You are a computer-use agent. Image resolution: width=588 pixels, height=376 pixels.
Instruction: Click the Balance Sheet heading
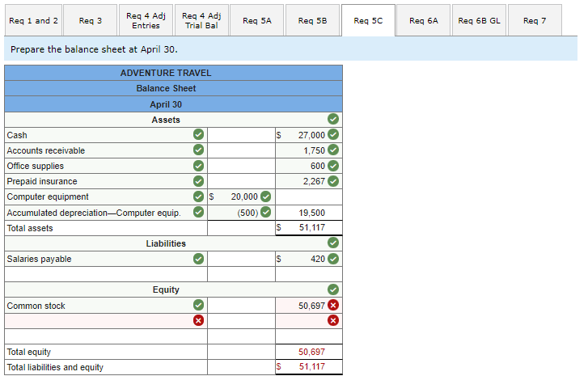point(166,88)
